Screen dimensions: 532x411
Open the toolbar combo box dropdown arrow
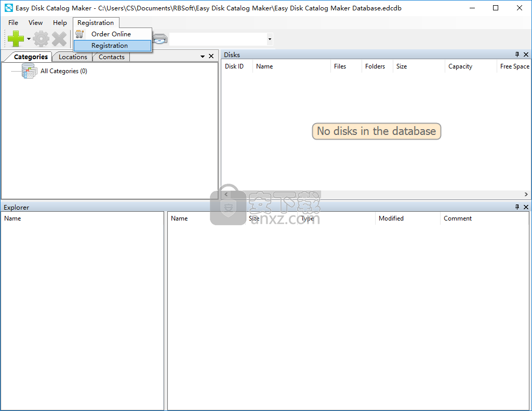coord(270,39)
